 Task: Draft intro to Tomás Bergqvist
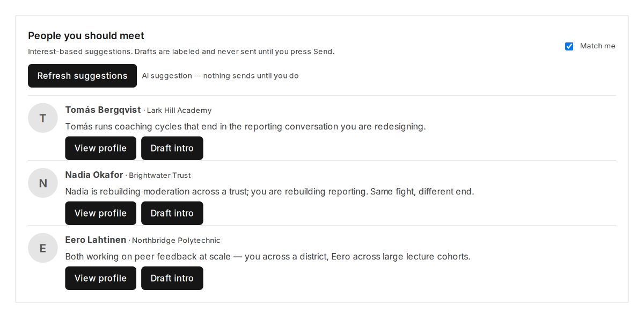(172, 148)
